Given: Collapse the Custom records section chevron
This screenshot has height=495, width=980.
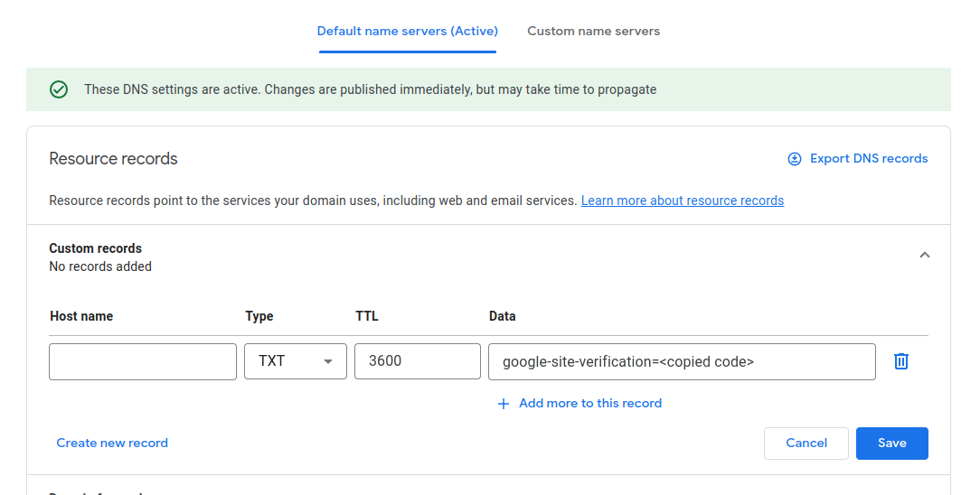Looking at the screenshot, I should click(924, 255).
